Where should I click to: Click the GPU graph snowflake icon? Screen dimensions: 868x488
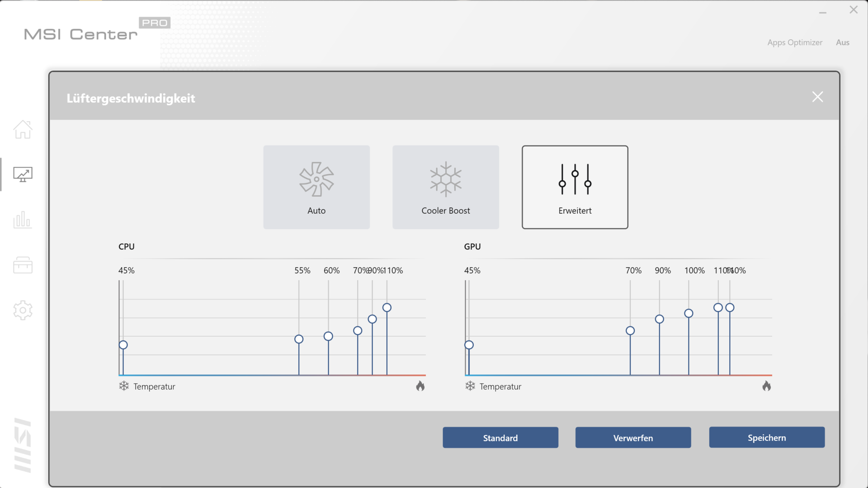[x=470, y=386]
